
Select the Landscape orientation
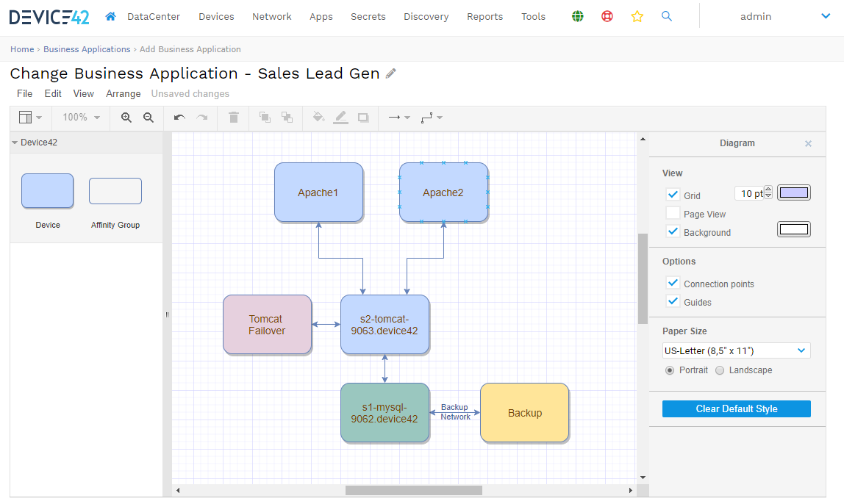tap(720, 370)
